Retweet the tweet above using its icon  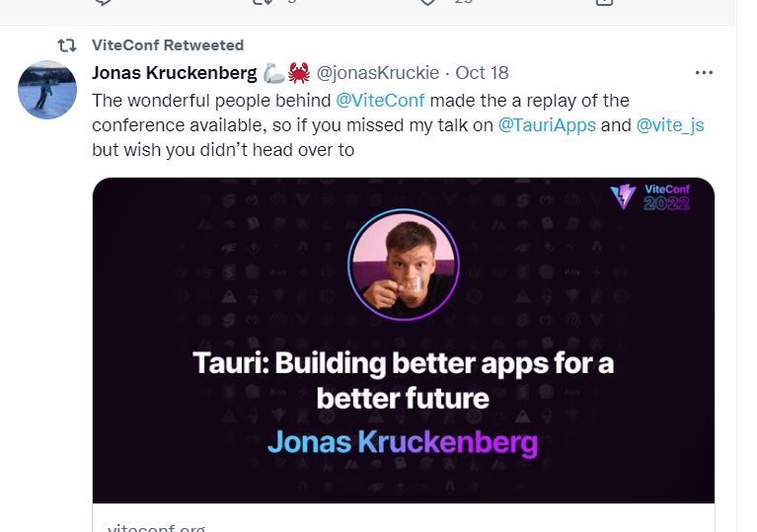[263, 3]
